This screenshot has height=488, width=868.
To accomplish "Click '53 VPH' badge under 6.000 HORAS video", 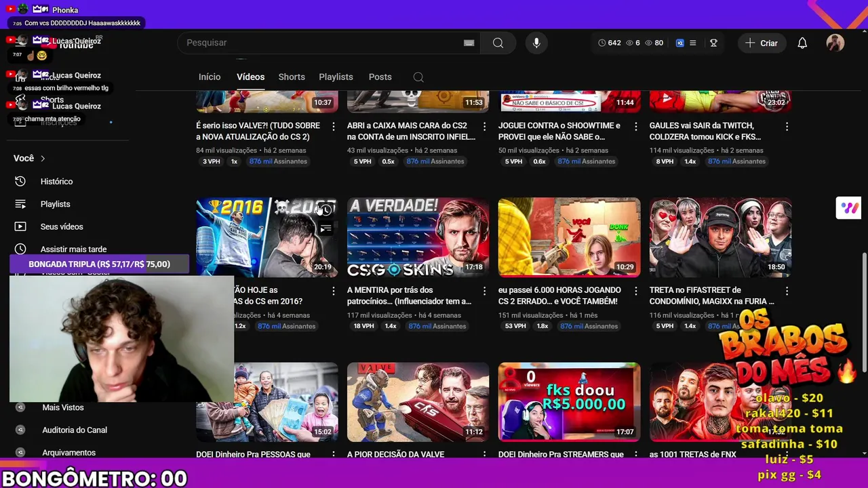I will click(515, 326).
